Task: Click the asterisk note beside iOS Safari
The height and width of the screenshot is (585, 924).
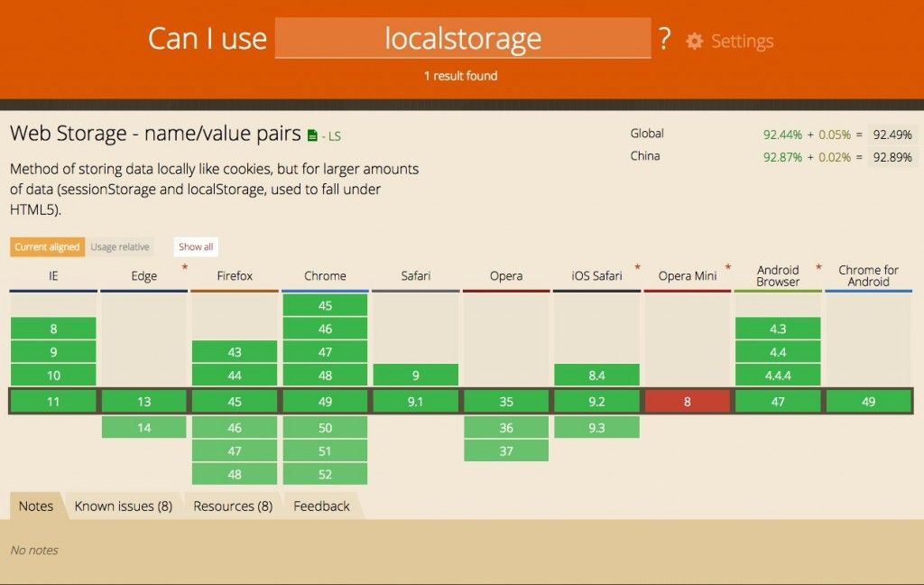Action: 637,268
